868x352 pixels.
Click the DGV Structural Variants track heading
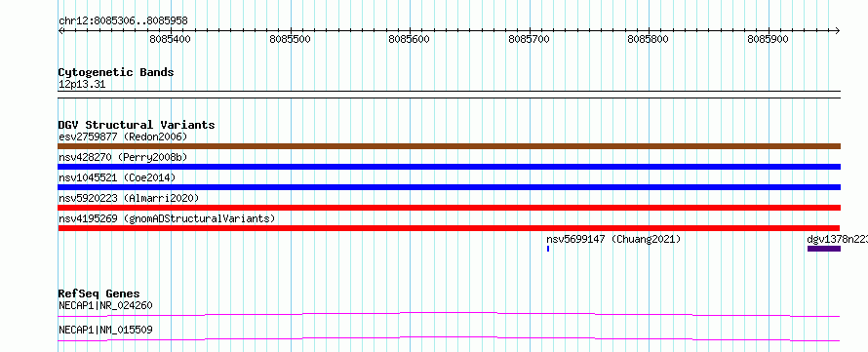coord(137,125)
